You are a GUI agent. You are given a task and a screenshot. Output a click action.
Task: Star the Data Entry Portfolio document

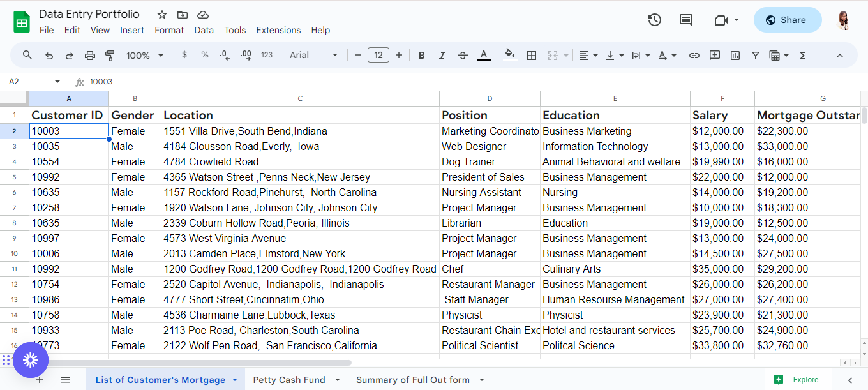(162, 15)
